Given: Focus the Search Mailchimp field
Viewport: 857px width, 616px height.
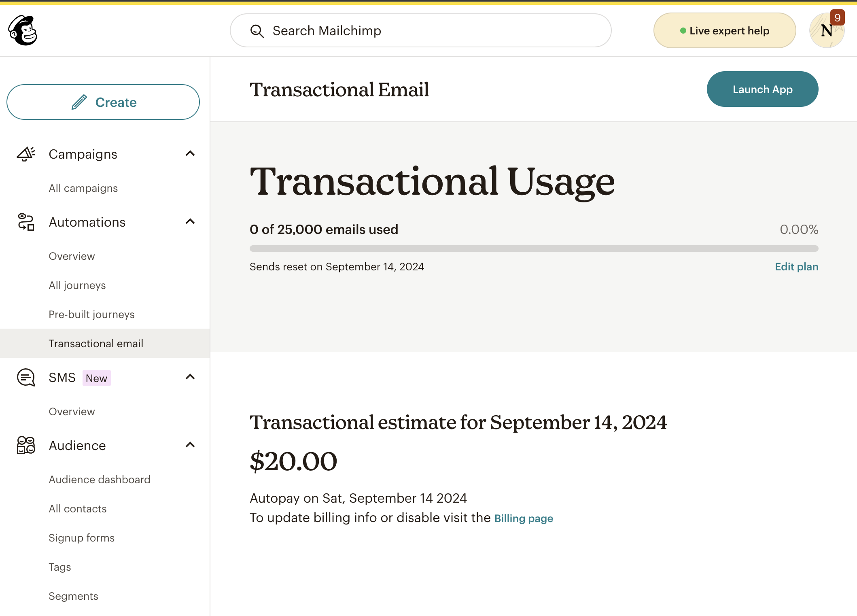Looking at the screenshot, I should pyautogui.click(x=420, y=30).
